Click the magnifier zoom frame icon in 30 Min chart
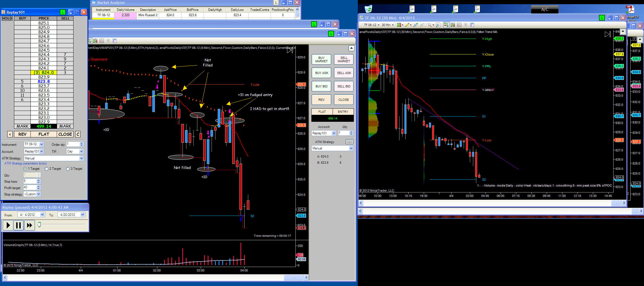The height and width of the screenshot is (286, 644). coord(438,25)
